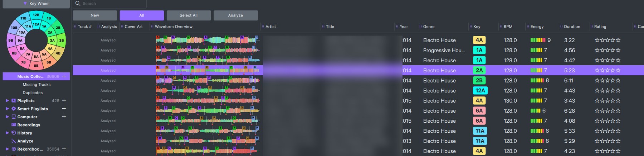Click the Rekordbox library icon in sidebar

tap(14, 149)
